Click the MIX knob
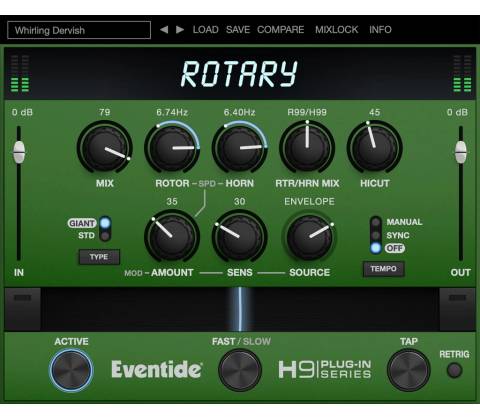This screenshot has width=480, height=420. point(105,147)
